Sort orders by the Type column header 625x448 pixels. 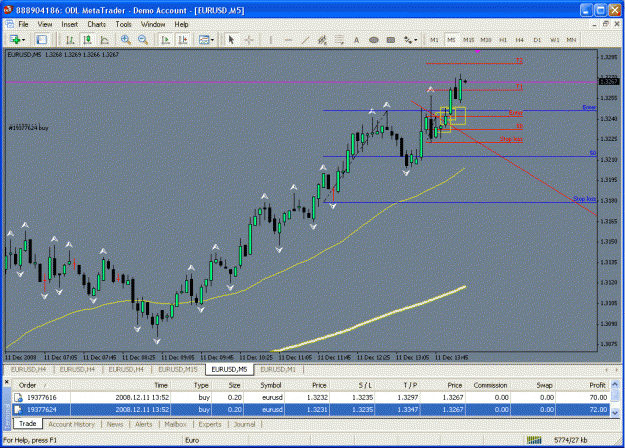[191, 385]
